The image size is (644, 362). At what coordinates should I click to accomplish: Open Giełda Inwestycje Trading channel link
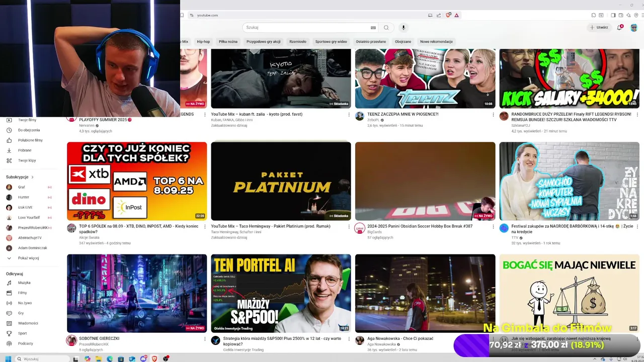coord(244,349)
